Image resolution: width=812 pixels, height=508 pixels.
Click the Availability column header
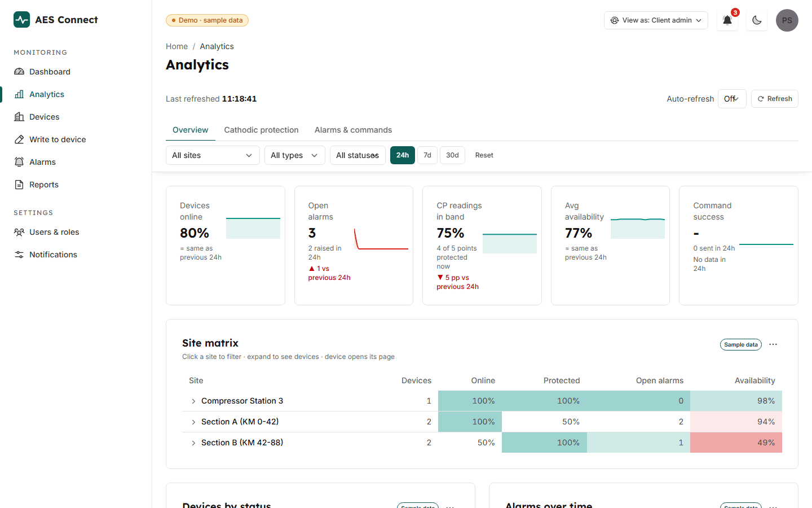click(754, 380)
